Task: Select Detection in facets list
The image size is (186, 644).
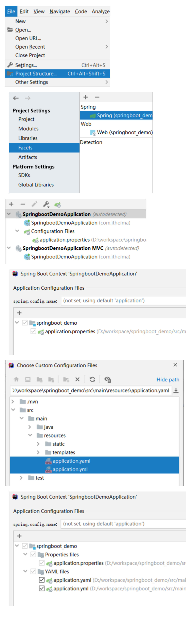Action: (x=91, y=142)
